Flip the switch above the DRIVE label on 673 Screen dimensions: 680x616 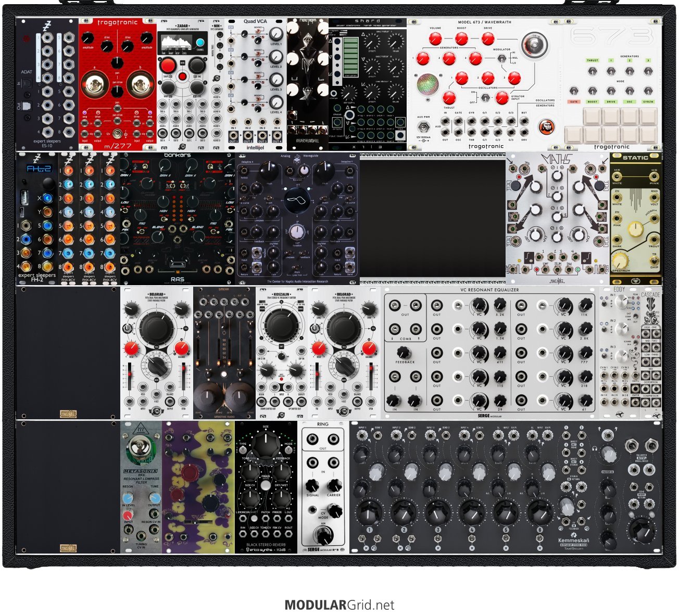611,91
